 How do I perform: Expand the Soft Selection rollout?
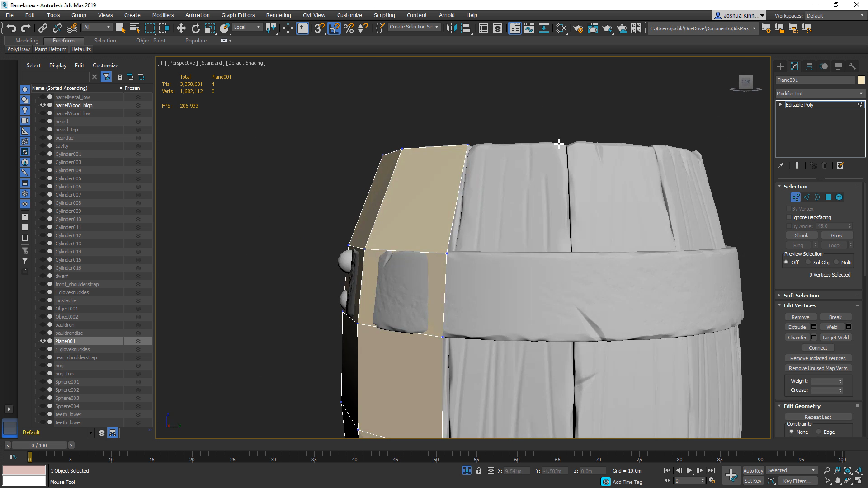click(801, 296)
